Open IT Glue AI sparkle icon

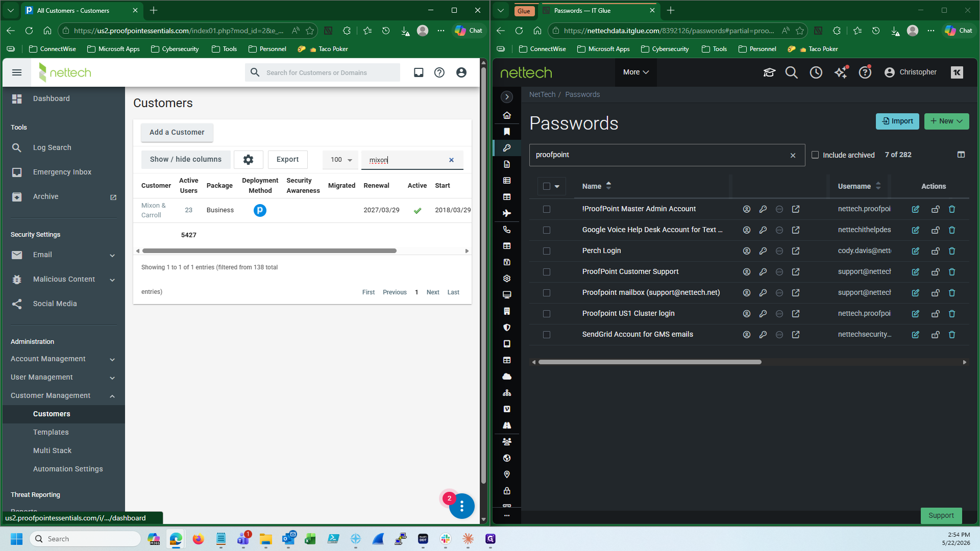(841, 72)
